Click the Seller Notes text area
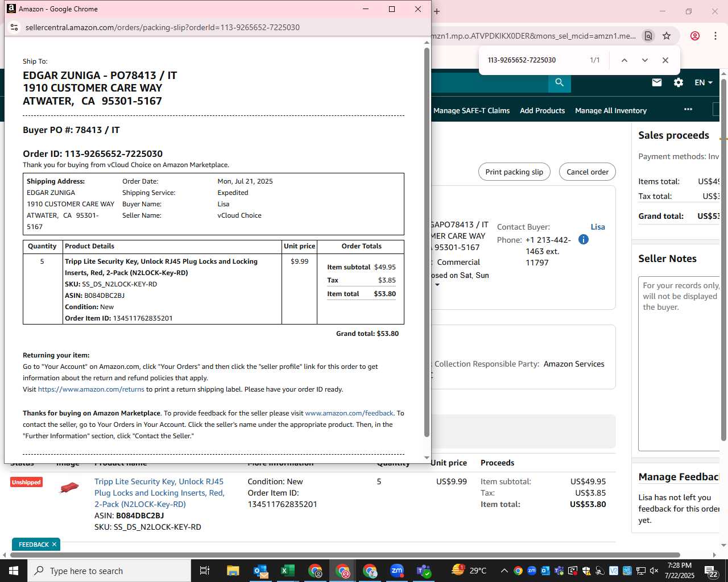Image resolution: width=728 pixels, height=582 pixels. (x=679, y=364)
